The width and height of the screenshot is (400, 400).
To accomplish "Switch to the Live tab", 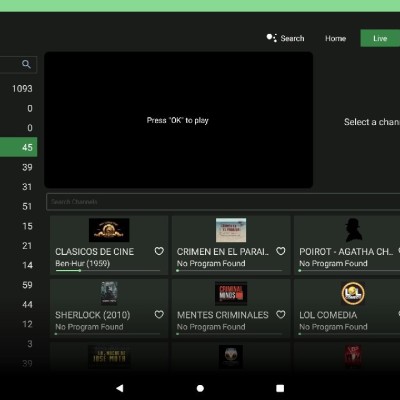I will point(380,38).
